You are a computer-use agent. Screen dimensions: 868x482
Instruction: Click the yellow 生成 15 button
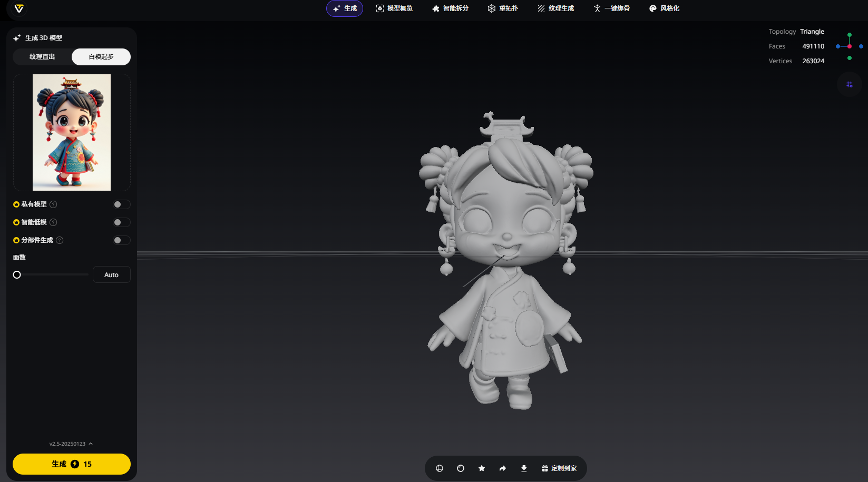click(72, 464)
